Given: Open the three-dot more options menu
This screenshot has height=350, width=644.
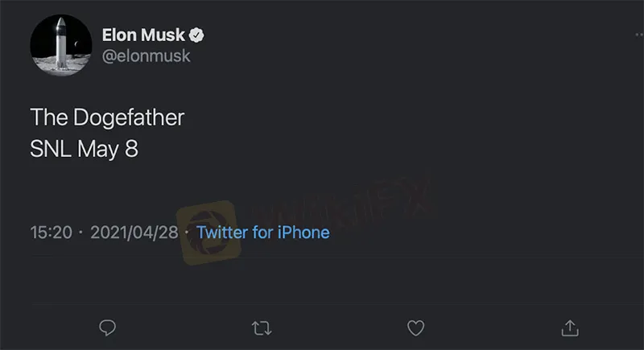Looking at the screenshot, I should [x=634, y=36].
